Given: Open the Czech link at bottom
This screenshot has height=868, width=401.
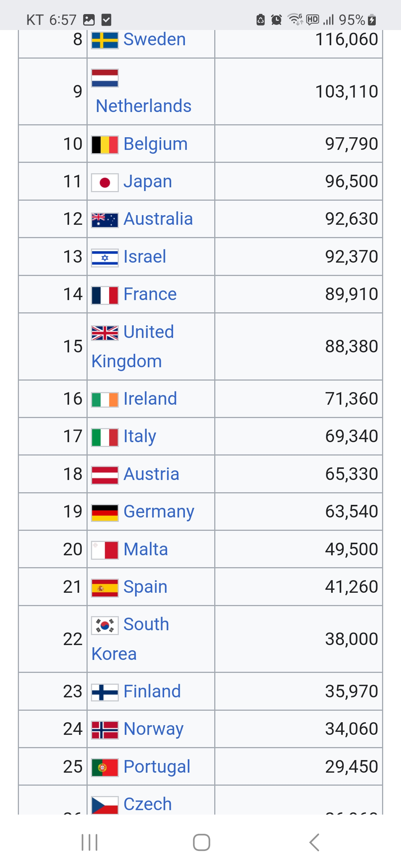Looking at the screenshot, I should pos(148,804).
